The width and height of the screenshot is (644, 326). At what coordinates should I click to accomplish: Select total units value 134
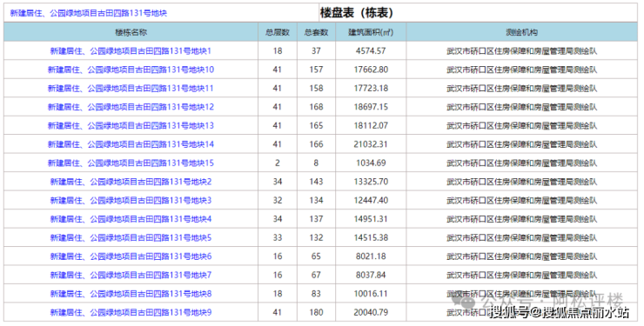click(316, 201)
